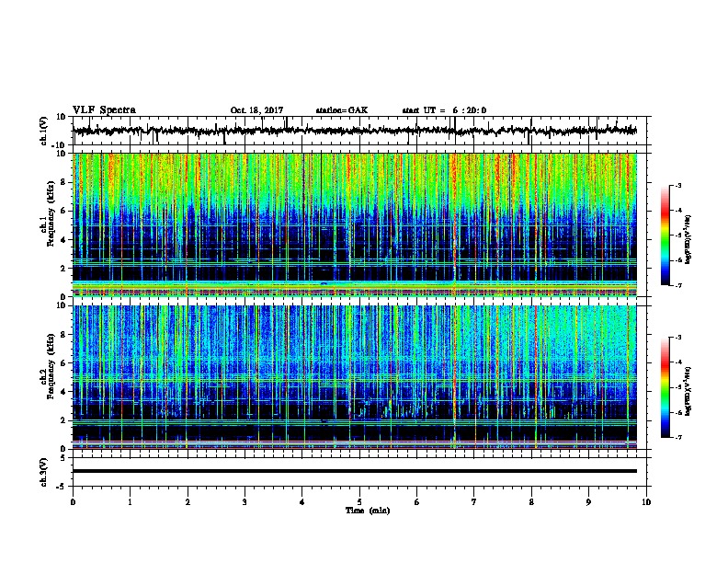Click the "2" tick label on Time axis
This screenshot has height=563, width=728.
click(188, 502)
